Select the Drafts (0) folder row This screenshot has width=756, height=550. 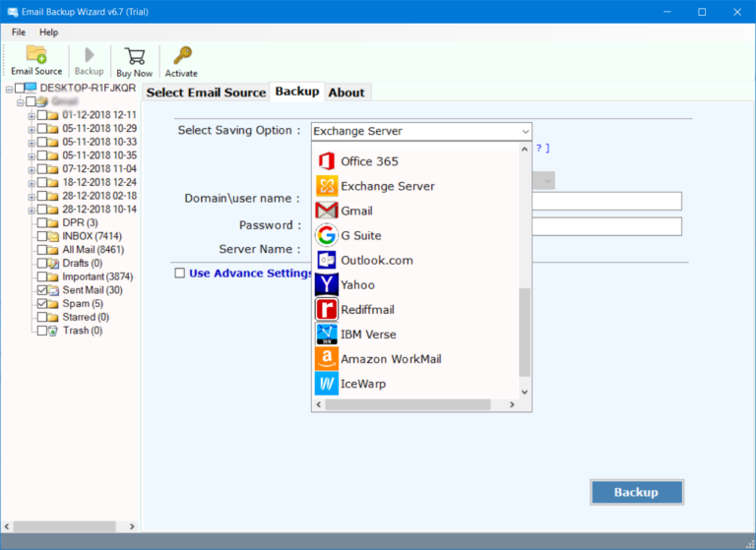click(x=83, y=263)
